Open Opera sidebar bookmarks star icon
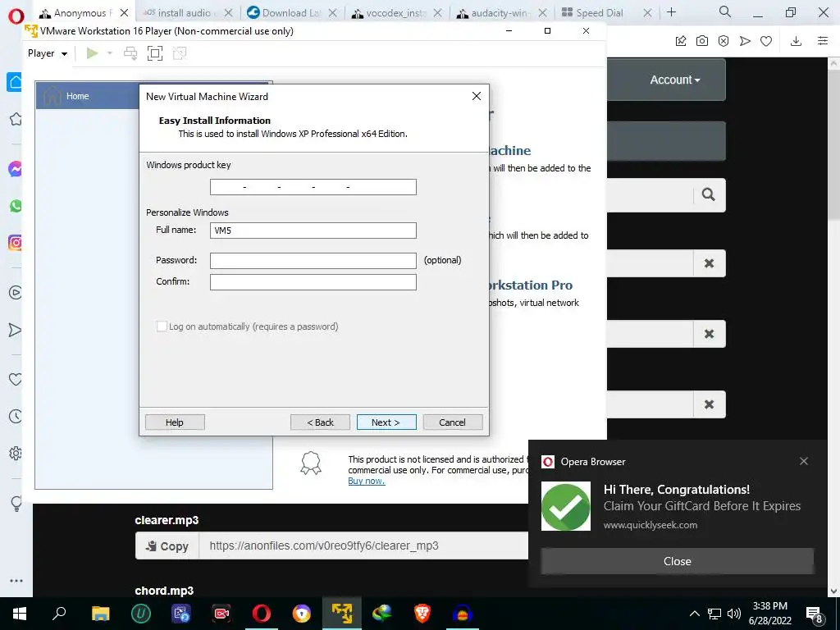This screenshot has height=630, width=840. 16,119
